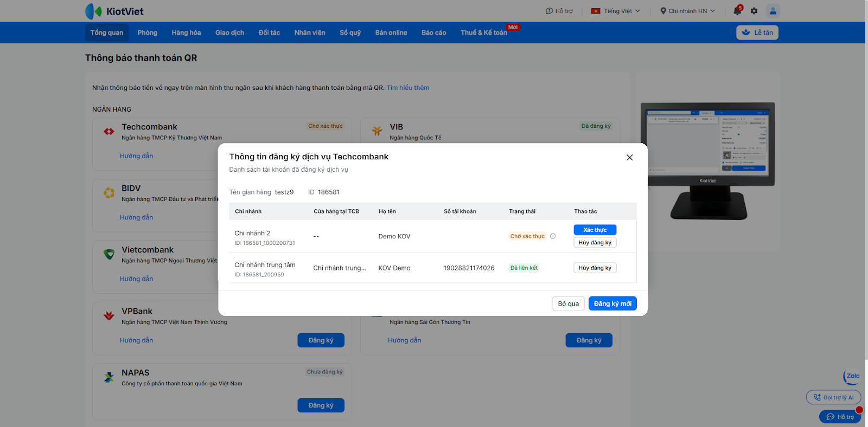The width and height of the screenshot is (868, 427).
Task: Open Hướng dẫn link under Vietcombank
Action: tap(137, 279)
